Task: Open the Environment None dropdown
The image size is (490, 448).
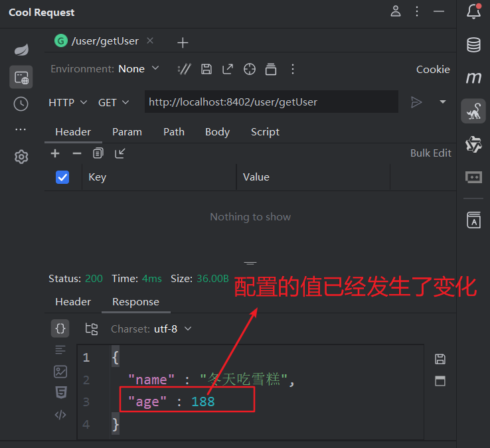Action: click(x=139, y=69)
